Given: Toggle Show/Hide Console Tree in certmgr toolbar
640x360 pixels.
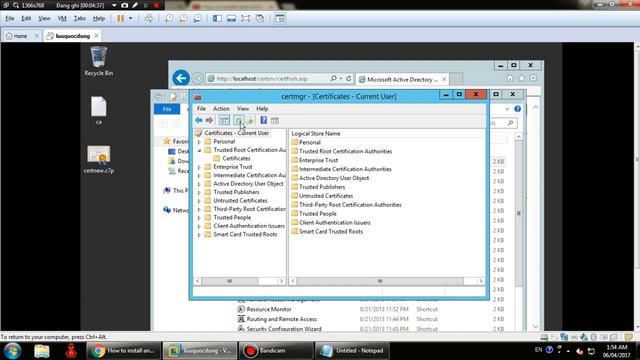Looking at the screenshot, I should [224, 120].
